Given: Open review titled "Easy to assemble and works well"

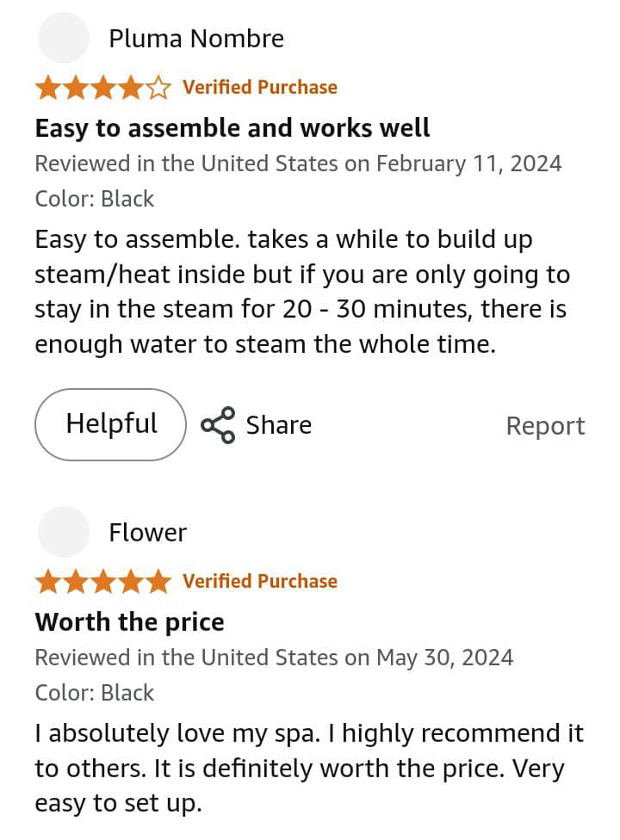Looking at the screenshot, I should click(232, 128).
